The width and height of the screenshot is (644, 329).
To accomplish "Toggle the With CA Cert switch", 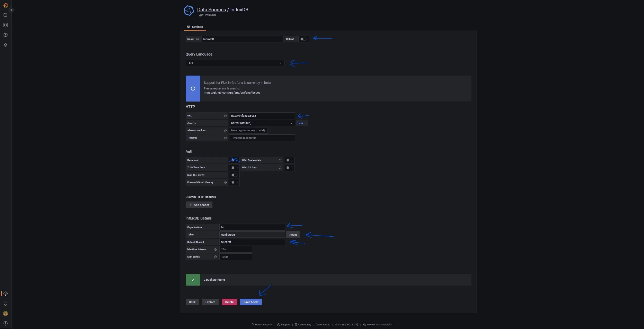I will pos(289,168).
